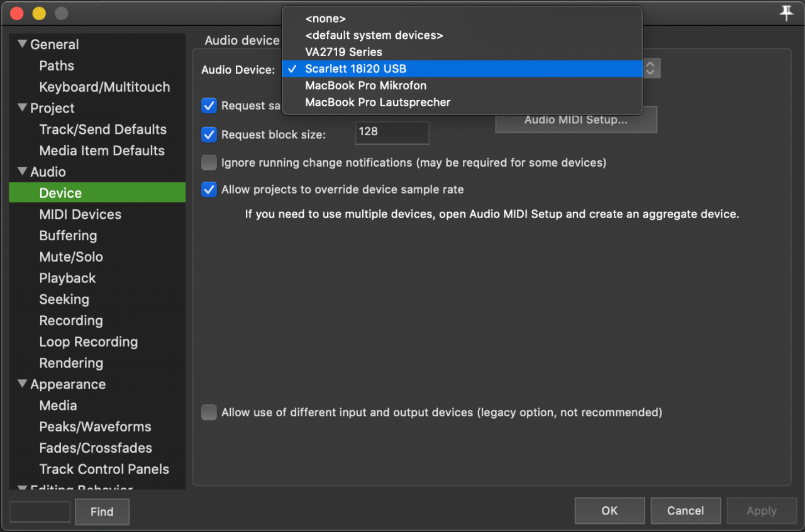Image resolution: width=805 pixels, height=532 pixels.
Task: Open Keyboard/Multitouch preferences page
Action: point(104,87)
